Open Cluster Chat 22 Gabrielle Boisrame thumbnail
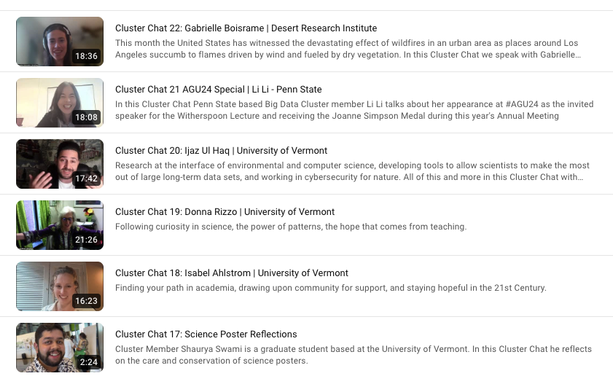This screenshot has height=376, width=613. 60,41
